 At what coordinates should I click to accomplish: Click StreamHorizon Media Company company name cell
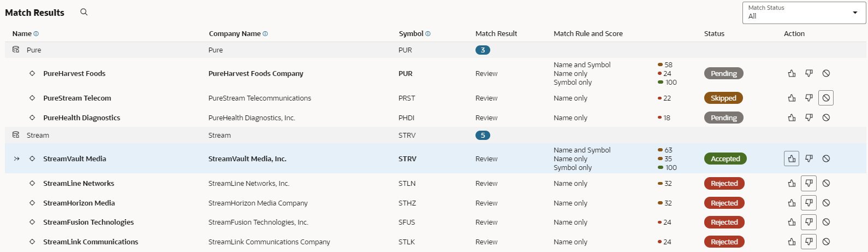click(x=258, y=203)
